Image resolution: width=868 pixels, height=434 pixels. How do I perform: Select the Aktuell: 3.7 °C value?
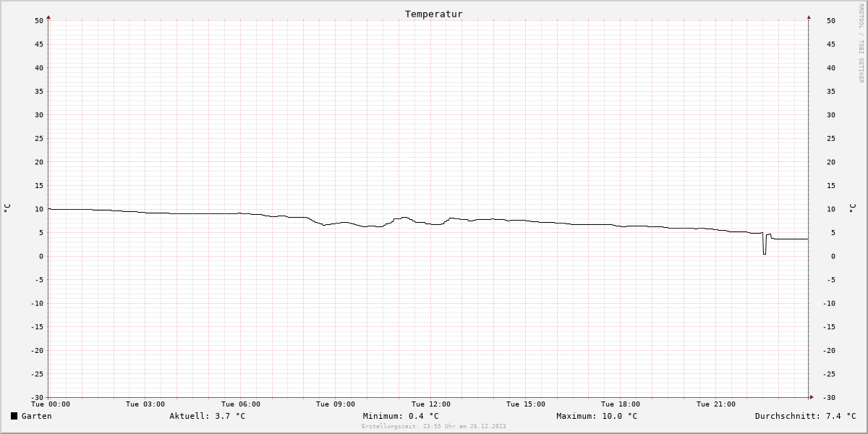pos(208,416)
